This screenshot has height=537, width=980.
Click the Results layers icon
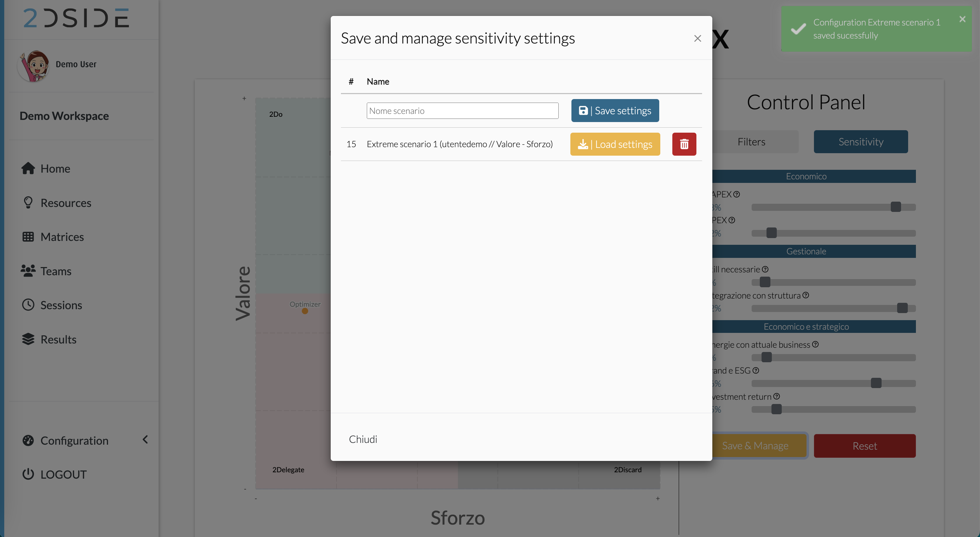(x=28, y=339)
